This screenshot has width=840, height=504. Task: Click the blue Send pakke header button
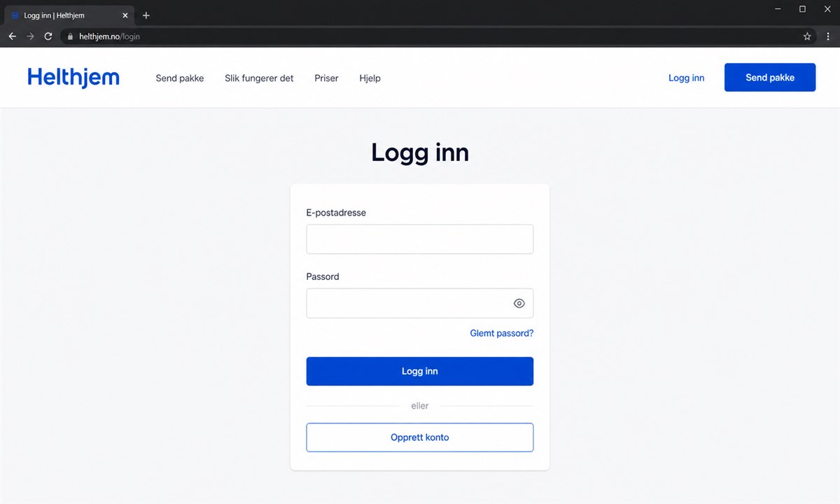[770, 78]
